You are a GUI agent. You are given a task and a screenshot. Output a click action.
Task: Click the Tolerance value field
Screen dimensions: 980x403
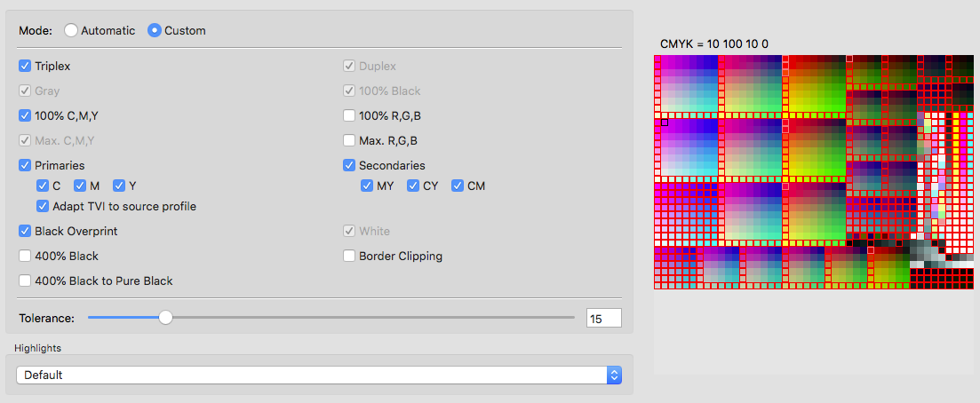pyautogui.click(x=604, y=318)
